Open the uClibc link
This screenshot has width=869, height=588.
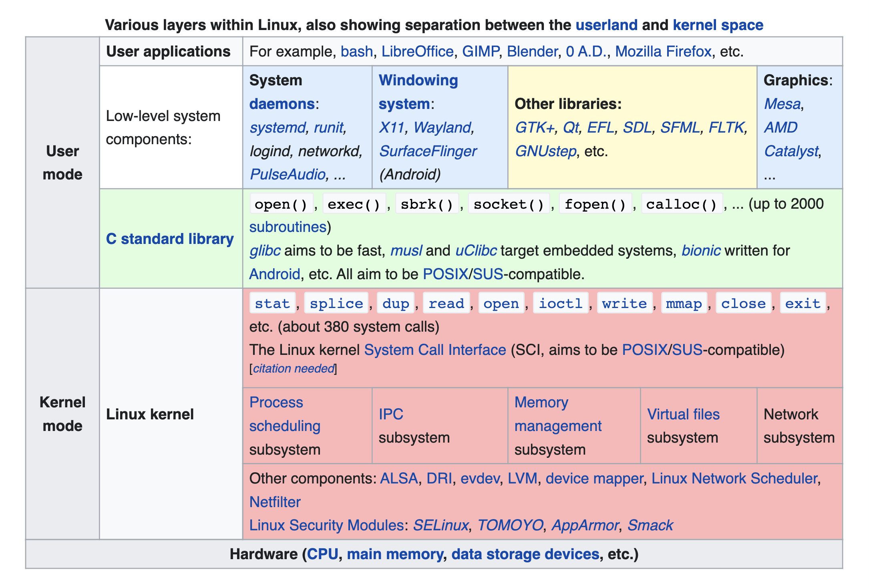tap(476, 250)
